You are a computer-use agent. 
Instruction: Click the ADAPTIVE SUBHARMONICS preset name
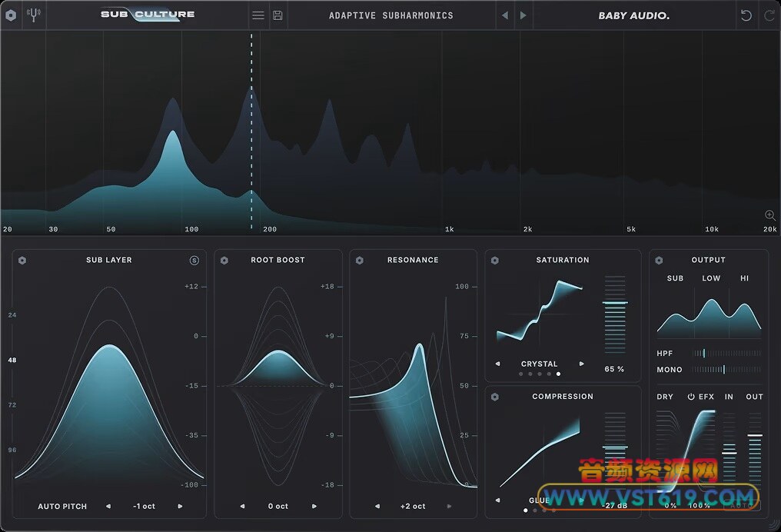tap(391, 15)
